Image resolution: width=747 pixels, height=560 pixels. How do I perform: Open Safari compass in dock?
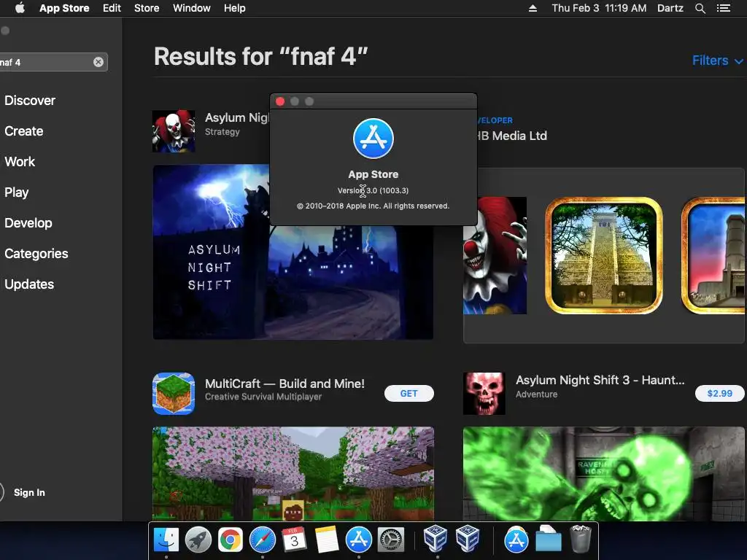(x=263, y=540)
